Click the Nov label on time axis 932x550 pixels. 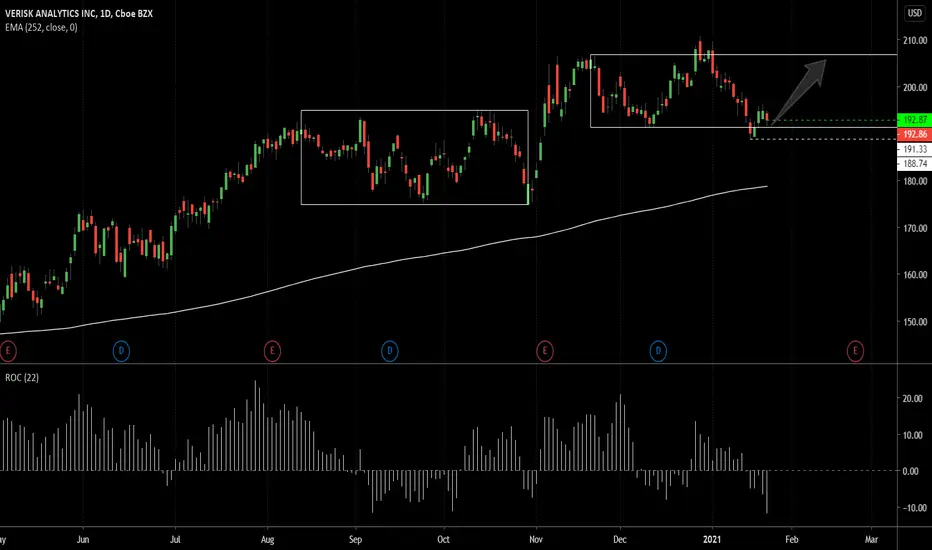click(536, 540)
